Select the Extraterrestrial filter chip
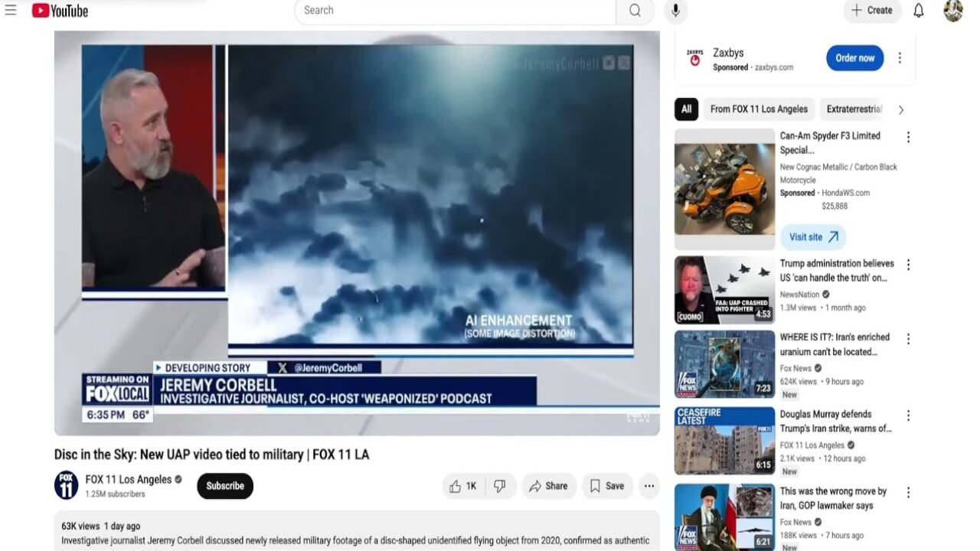Viewport: 980px width, 551px height. pos(854,109)
